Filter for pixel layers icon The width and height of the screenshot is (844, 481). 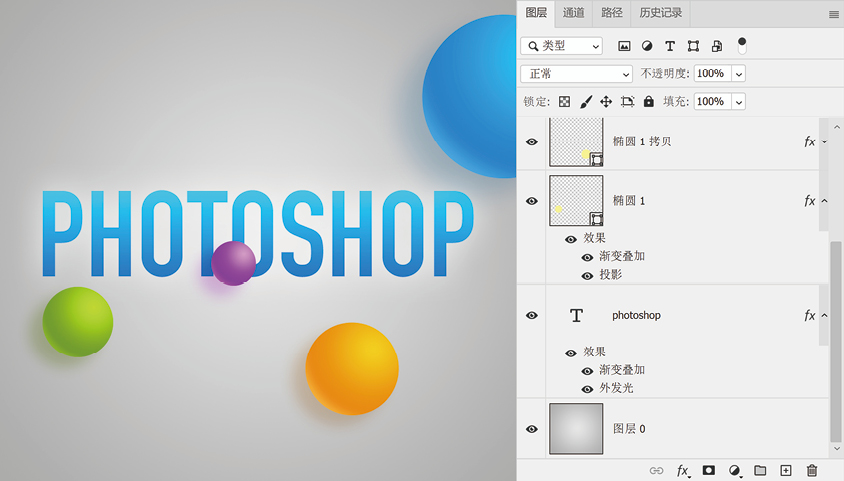[624, 46]
